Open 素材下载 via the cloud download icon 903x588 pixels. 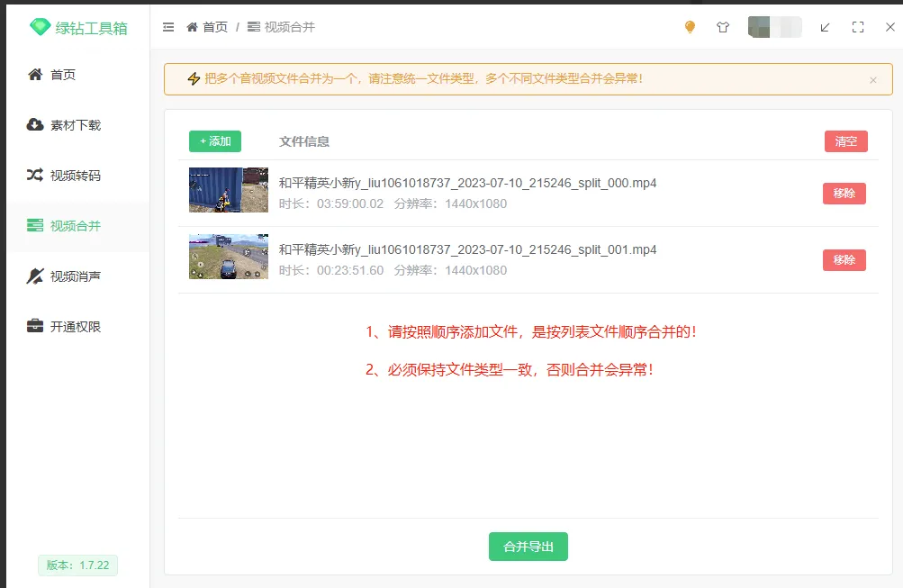click(34, 125)
